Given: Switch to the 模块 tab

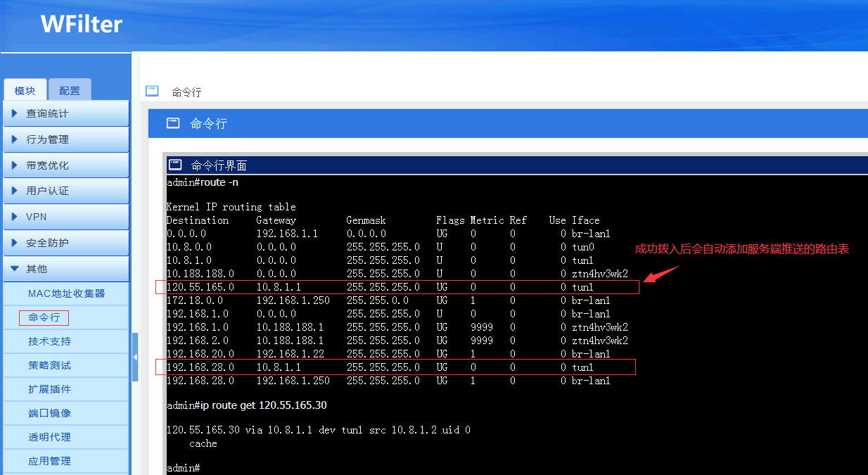Looking at the screenshot, I should [x=25, y=90].
